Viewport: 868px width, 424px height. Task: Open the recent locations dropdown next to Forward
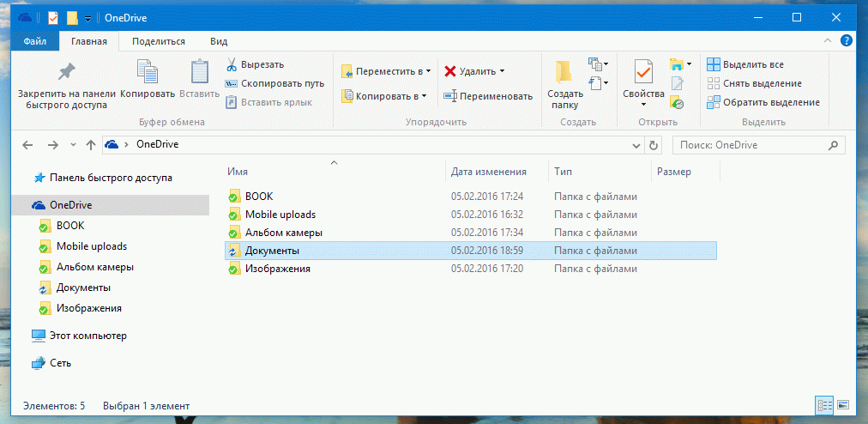(73, 145)
